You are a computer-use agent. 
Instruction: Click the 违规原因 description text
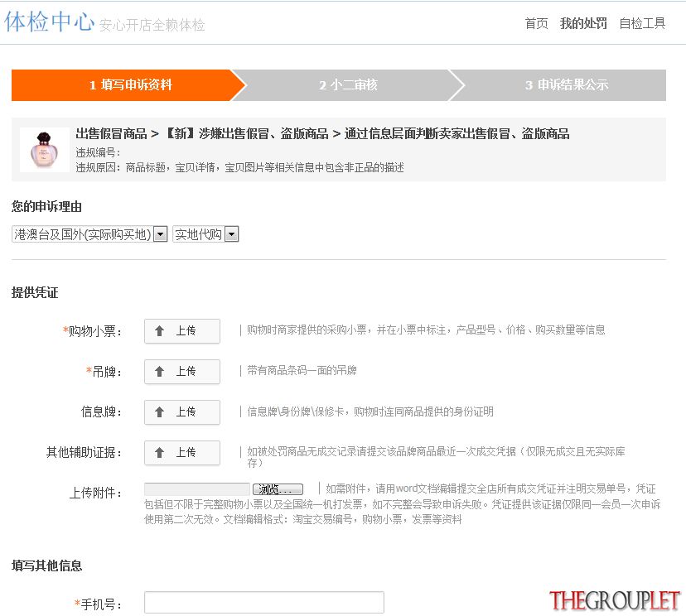point(239,167)
